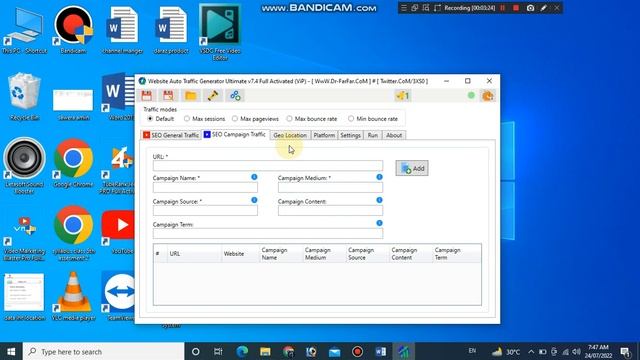Focus the Campaign Name input field

(x=205, y=187)
